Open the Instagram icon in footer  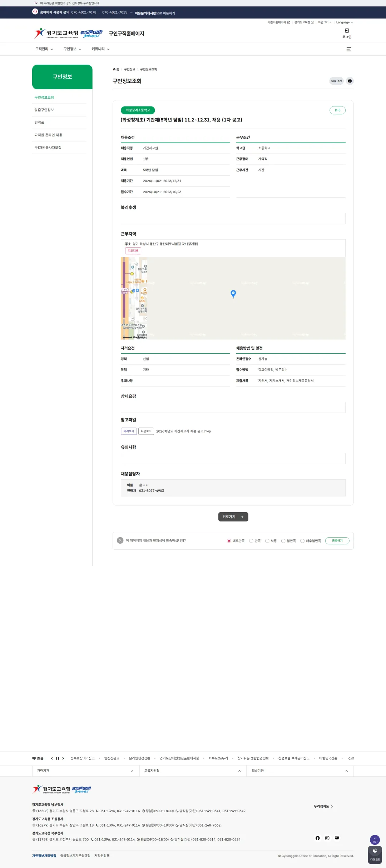[327, 838]
